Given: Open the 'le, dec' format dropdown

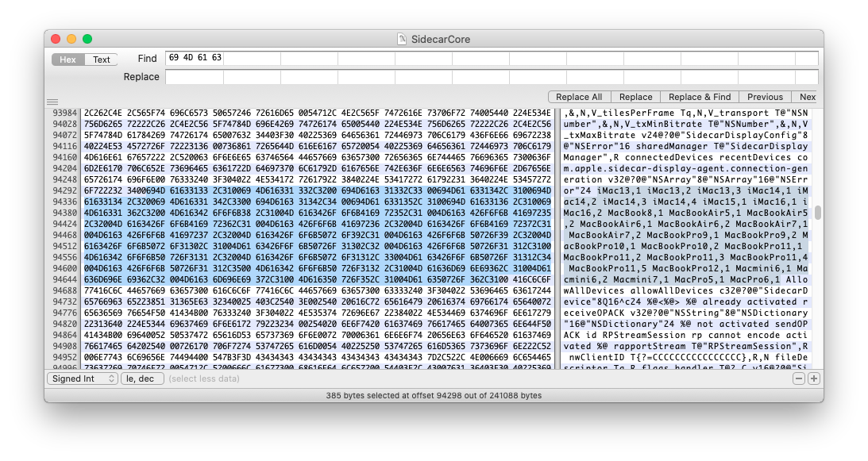Looking at the screenshot, I should click(142, 378).
